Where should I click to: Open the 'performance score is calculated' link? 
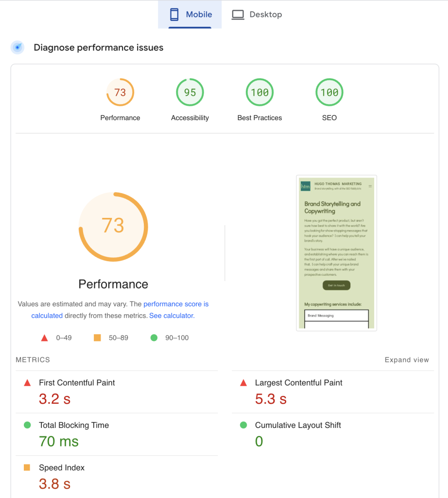coord(175,304)
